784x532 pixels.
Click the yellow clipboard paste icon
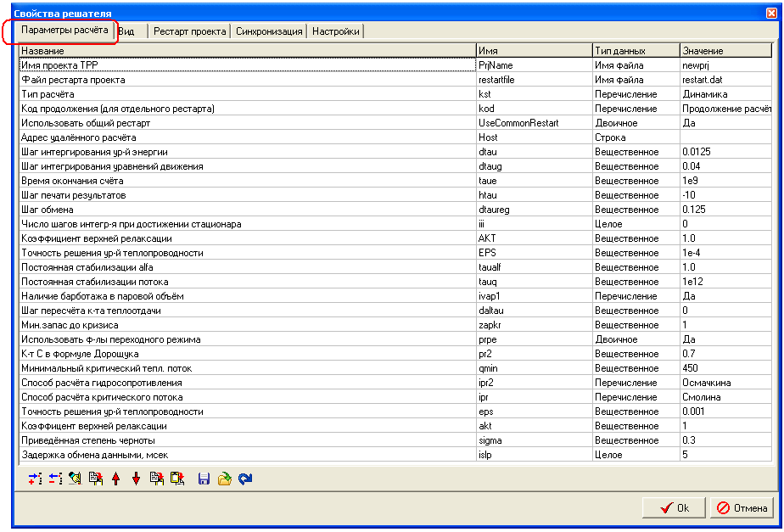coord(176,479)
